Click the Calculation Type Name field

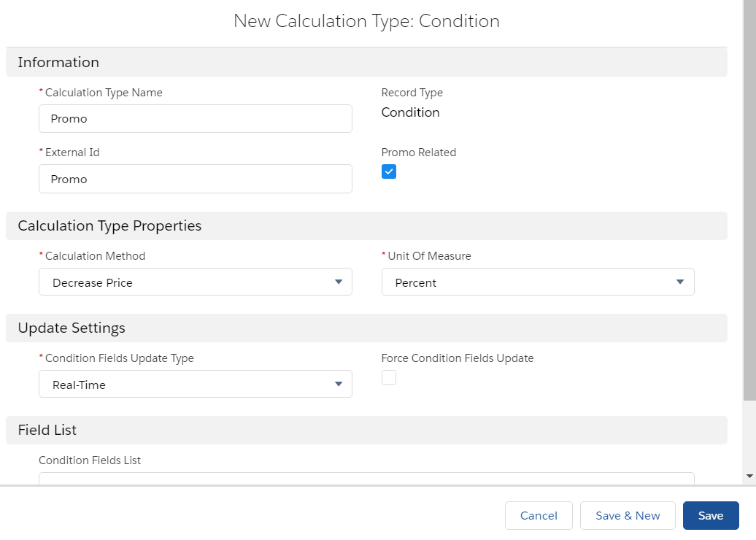195,119
